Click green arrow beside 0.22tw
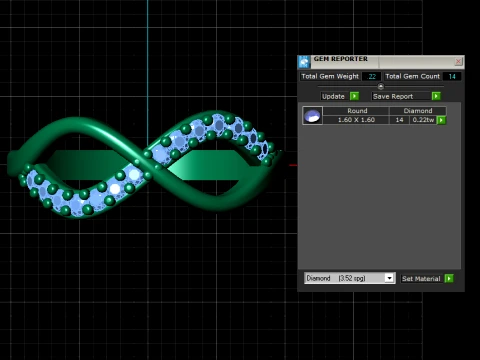Viewport: 480px width, 360px height. pos(441,120)
